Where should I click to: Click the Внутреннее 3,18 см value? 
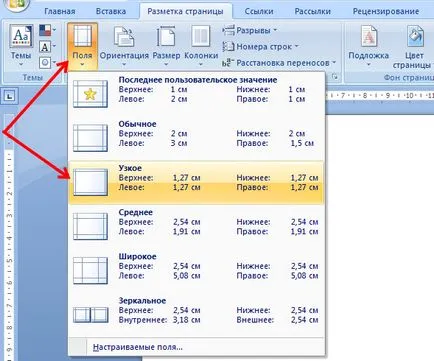pos(187,320)
